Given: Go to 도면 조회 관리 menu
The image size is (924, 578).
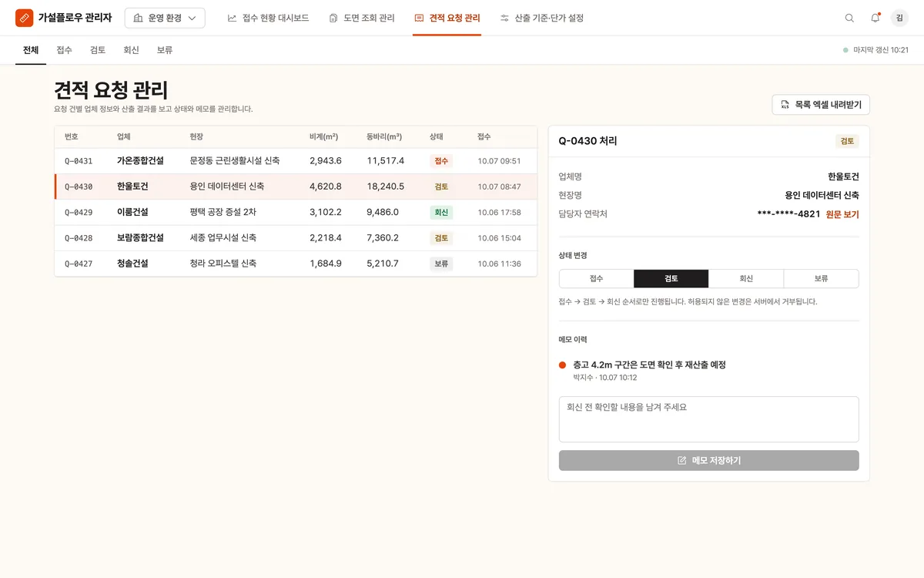Looking at the screenshot, I should pos(361,18).
